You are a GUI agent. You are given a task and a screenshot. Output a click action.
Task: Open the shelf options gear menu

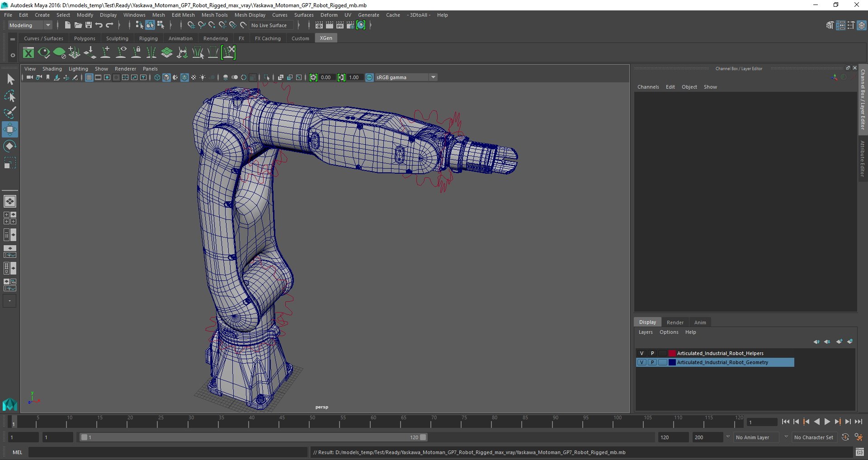coord(13,55)
